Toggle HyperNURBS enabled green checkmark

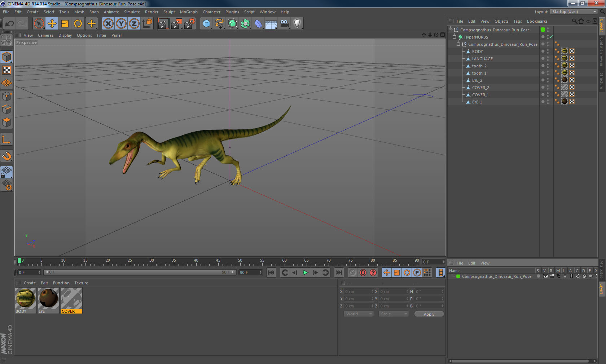[551, 37]
